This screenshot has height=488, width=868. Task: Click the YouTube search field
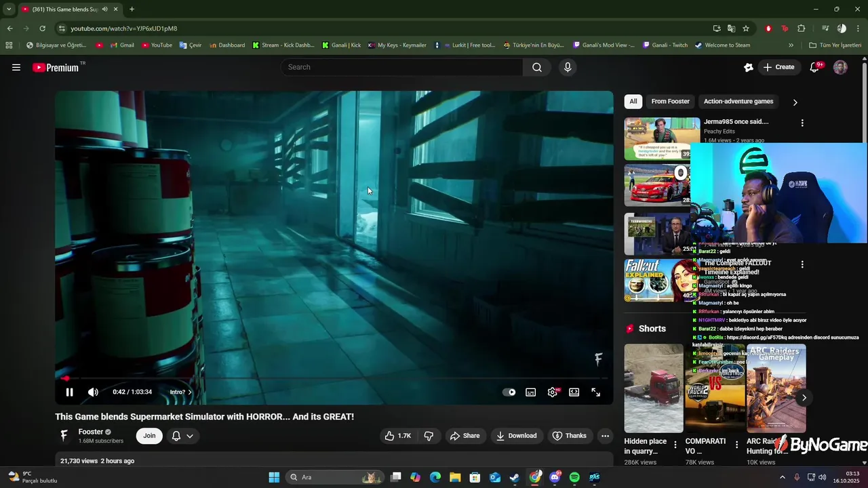(401, 67)
